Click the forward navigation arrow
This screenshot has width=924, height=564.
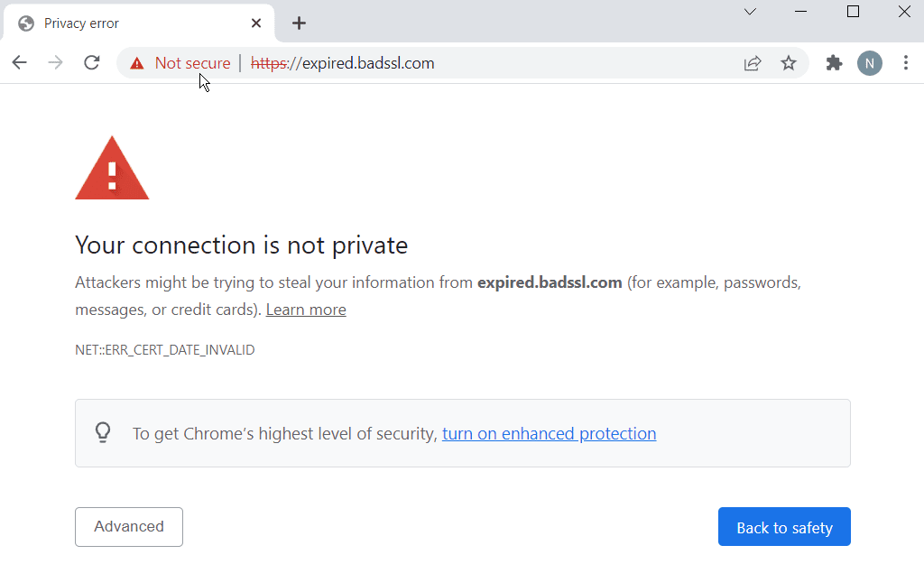click(x=55, y=62)
